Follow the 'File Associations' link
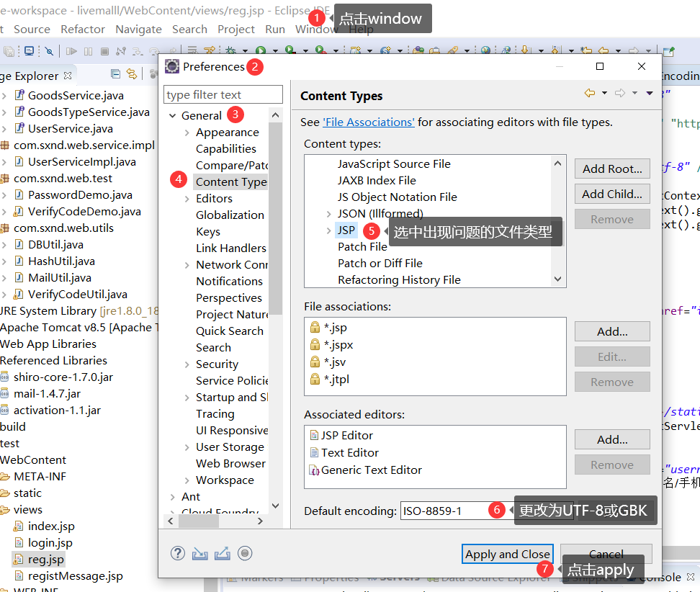700x592 pixels. coord(368,120)
